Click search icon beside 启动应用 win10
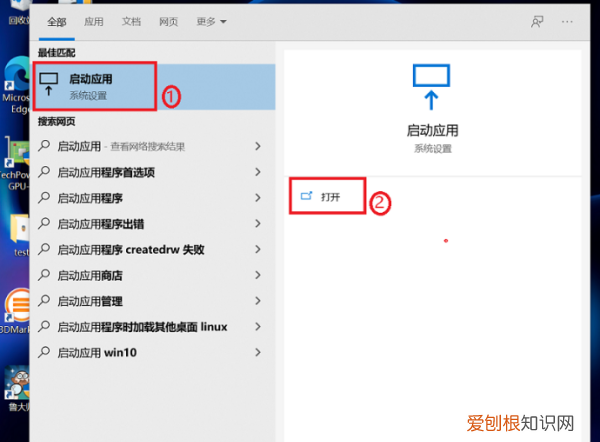Viewport: 600px width, 442px height. pos(44,352)
